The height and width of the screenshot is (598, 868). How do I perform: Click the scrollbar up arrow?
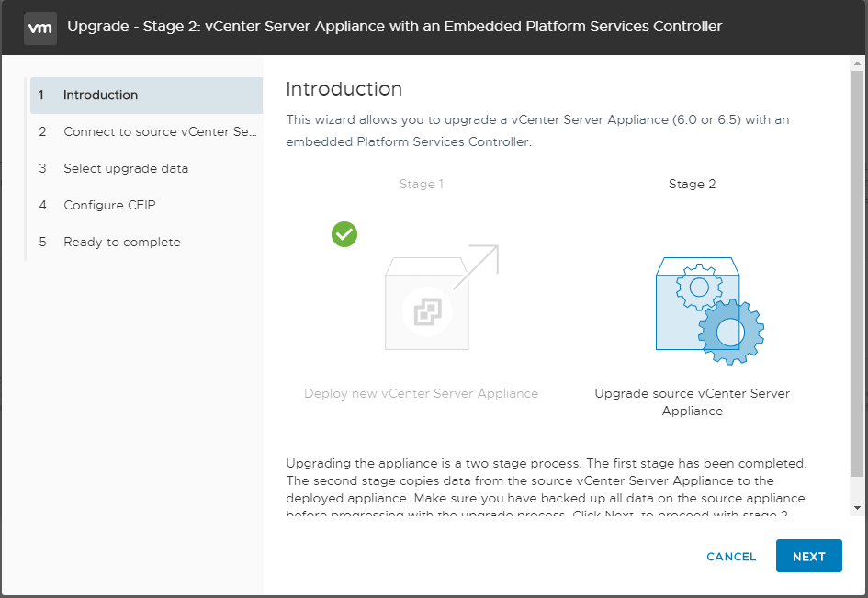point(857,64)
